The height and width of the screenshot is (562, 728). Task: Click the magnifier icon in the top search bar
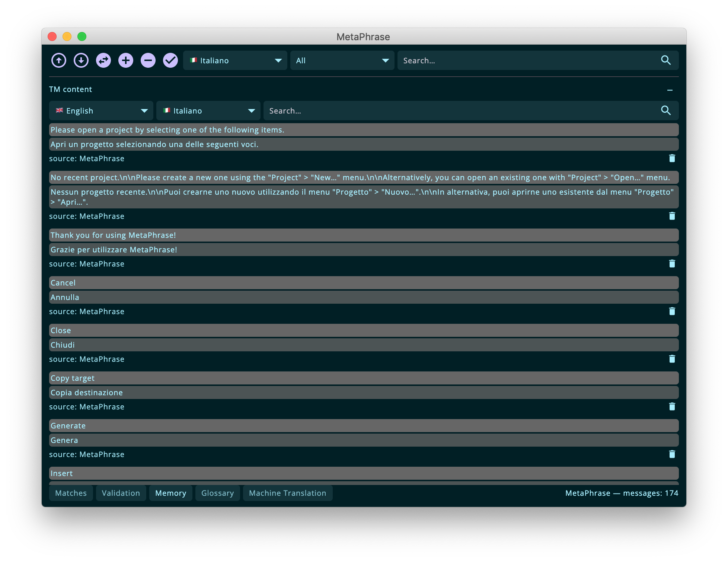(666, 60)
